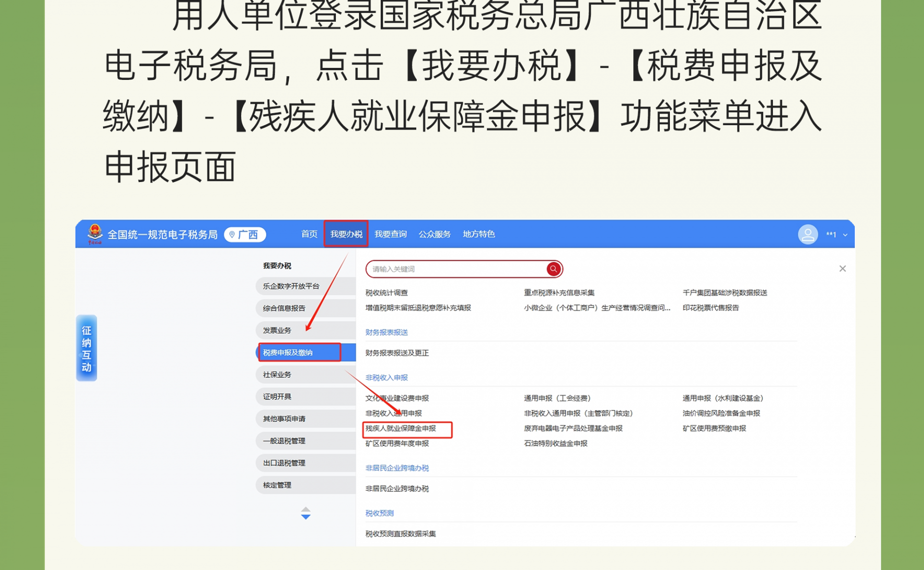Click the 请输入关键词 search field
Viewport: 924px width, 570px height.
point(433,269)
